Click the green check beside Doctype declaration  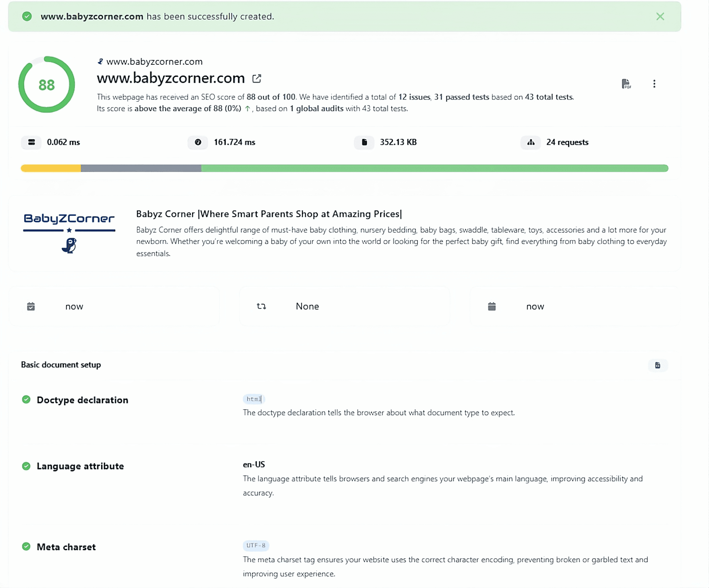(x=26, y=400)
